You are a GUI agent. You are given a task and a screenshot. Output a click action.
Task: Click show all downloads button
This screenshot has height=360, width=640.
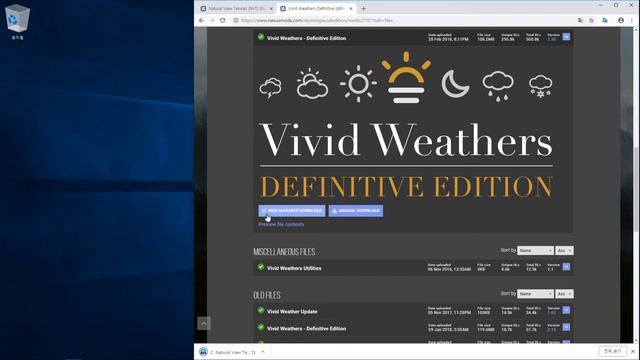[612, 351]
